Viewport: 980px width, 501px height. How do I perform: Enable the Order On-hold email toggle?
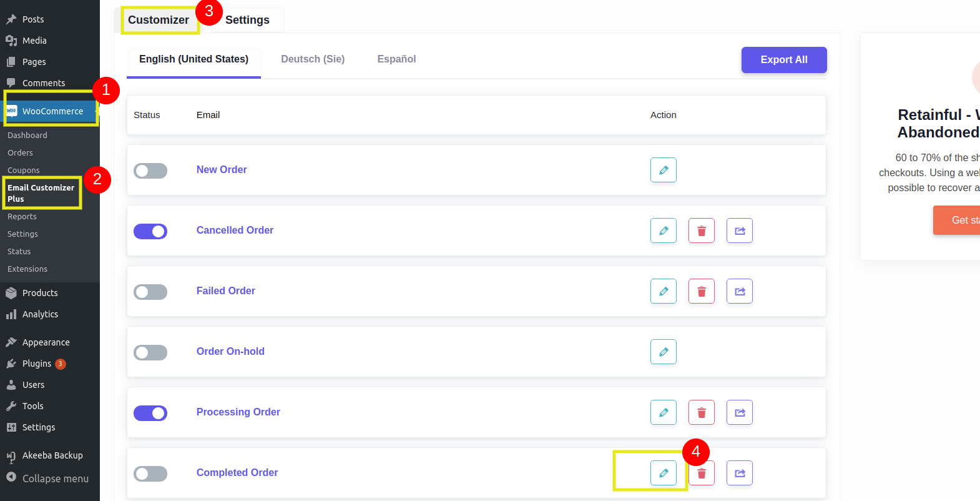click(x=150, y=353)
